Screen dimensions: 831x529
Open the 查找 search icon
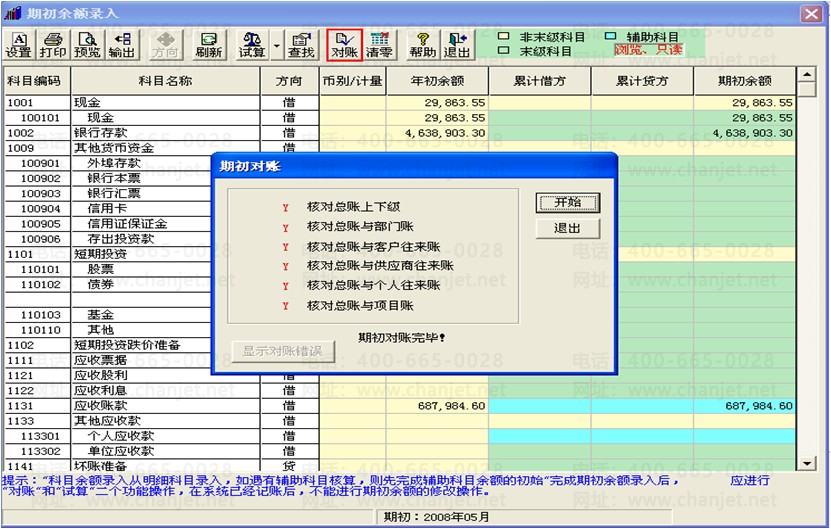(x=301, y=45)
